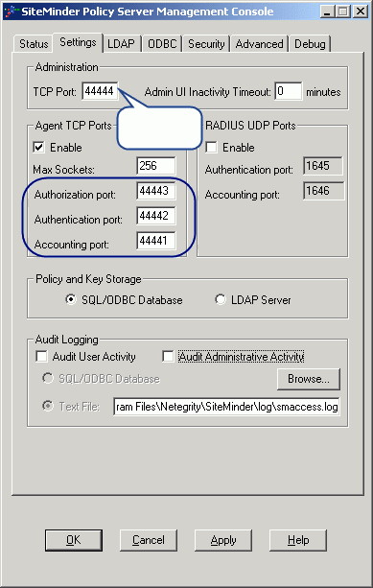Open the Advanced tab
The image size is (373, 588).
coord(259,44)
